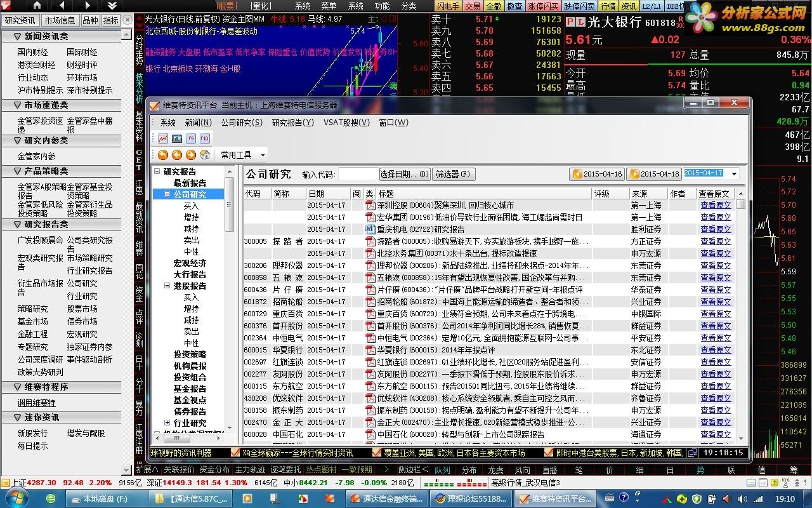Collapse the 新闻资讯类 sidebar section
Image resolution: width=812 pixels, height=508 pixels.
pyautogui.click(x=17, y=37)
